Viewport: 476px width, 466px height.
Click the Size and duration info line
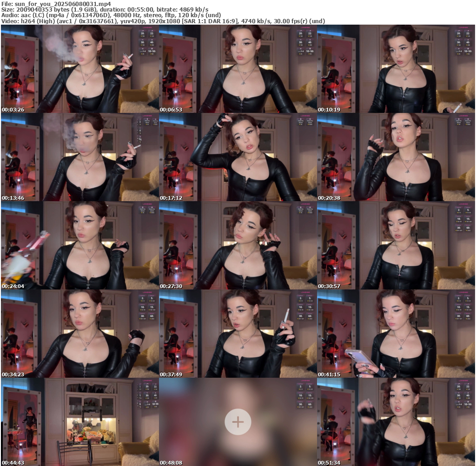click(x=105, y=9)
